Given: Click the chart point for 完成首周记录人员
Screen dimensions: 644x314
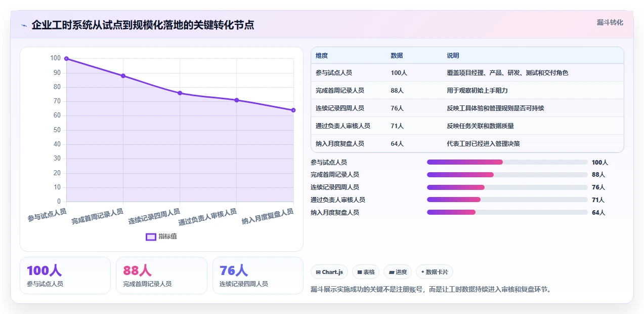Looking at the screenshot, I should click(x=123, y=76).
